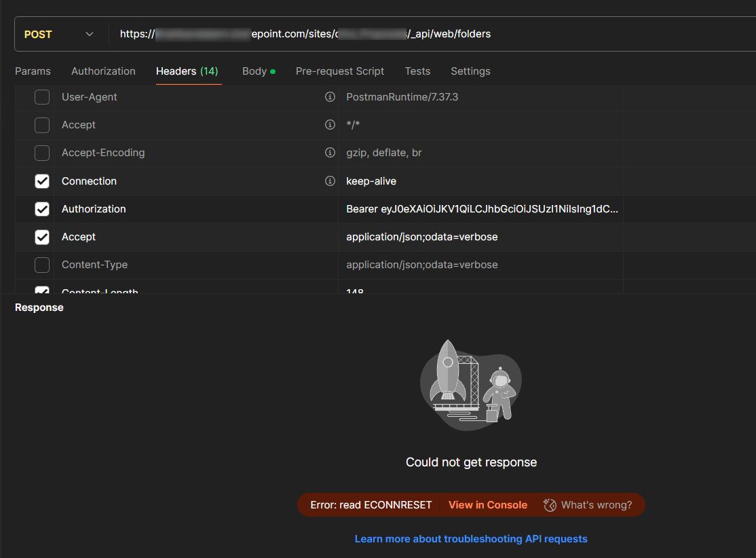Image resolution: width=756 pixels, height=558 pixels.
Task: Click View in Console link
Action: point(488,505)
